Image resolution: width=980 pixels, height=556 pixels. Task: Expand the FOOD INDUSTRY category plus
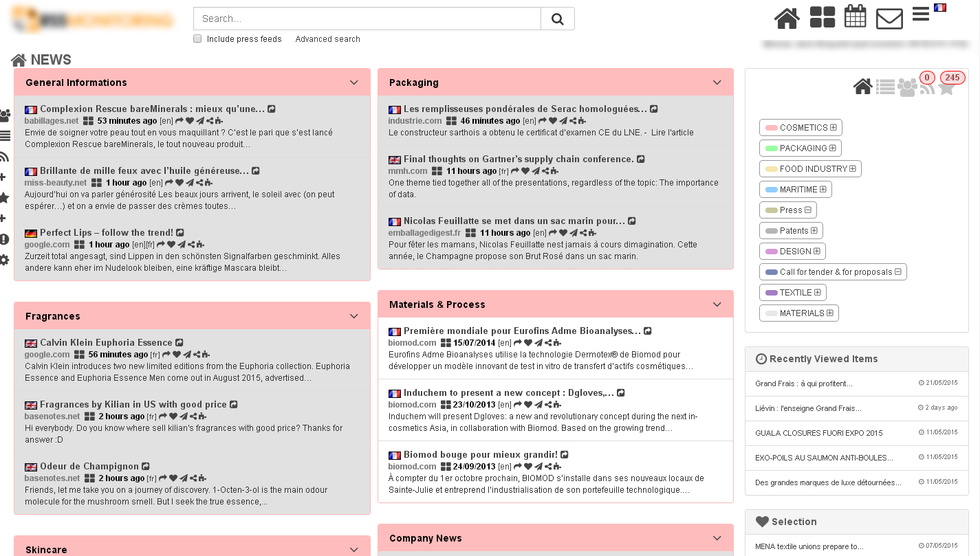(x=853, y=169)
